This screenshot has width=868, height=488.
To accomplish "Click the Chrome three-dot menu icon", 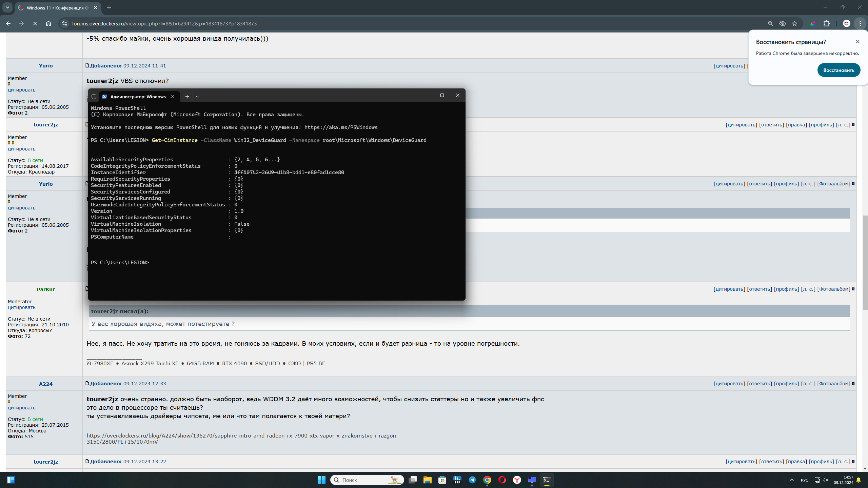I will coord(860,23).
